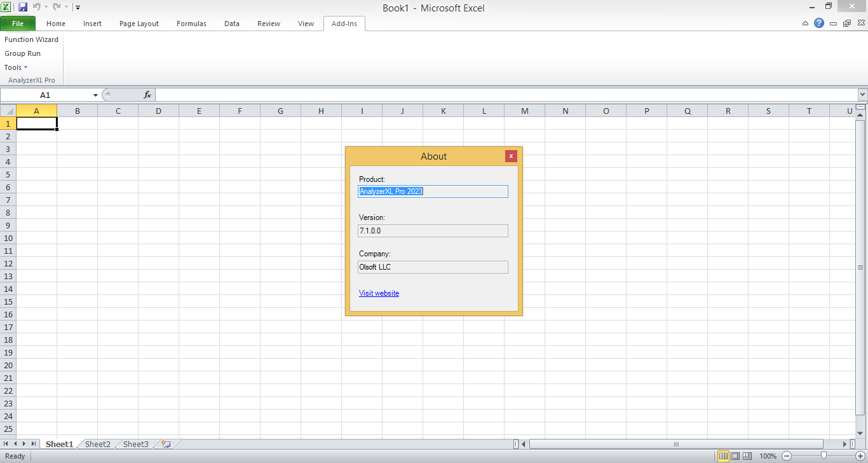The width and height of the screenshot is (868, 463).
Task: Open the Data ribbon tab
Action: [232, 24]
